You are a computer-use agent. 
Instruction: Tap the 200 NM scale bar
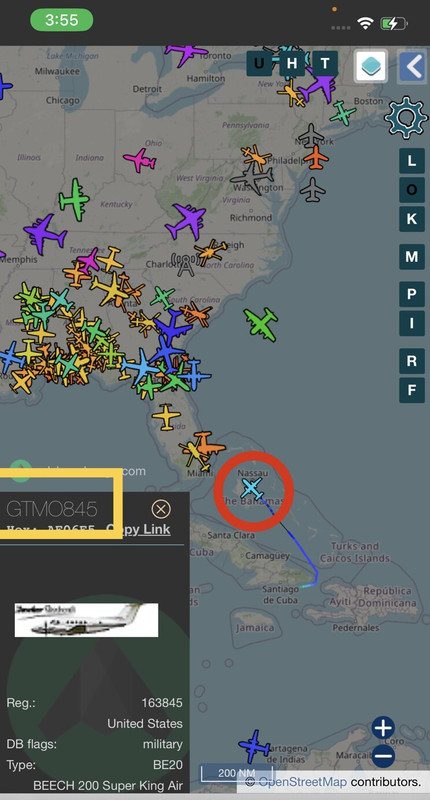236,773
